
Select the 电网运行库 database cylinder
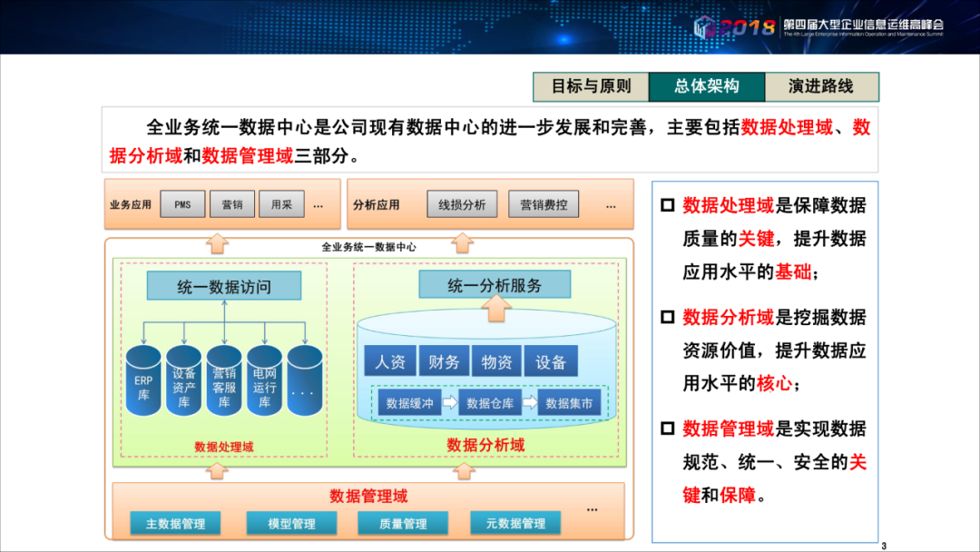264,380
